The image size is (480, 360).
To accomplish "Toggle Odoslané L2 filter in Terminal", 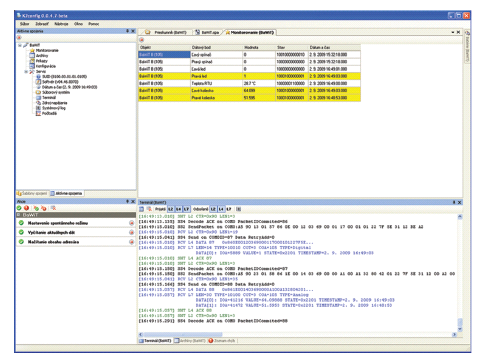I will coord(213,209).
